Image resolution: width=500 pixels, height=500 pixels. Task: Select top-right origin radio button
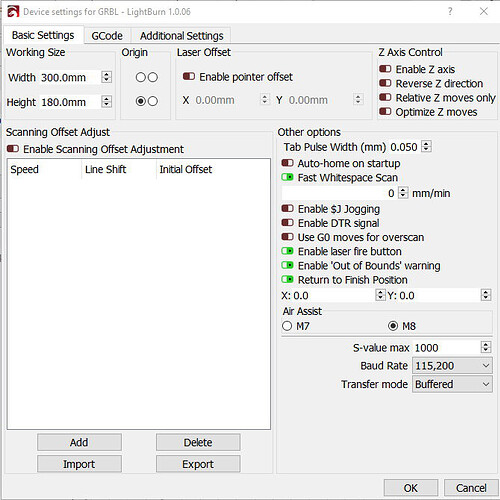(x=153, y=77)
